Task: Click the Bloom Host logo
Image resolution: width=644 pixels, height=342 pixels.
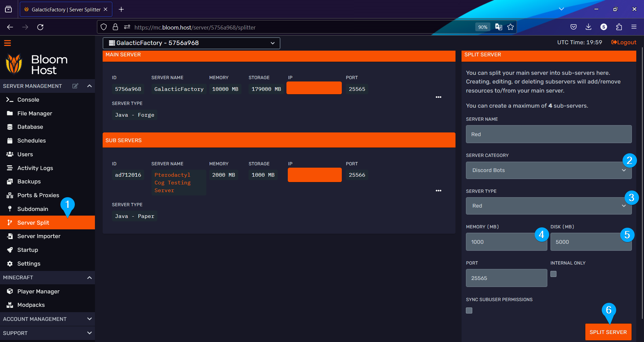Action: [x=37, y=64]
